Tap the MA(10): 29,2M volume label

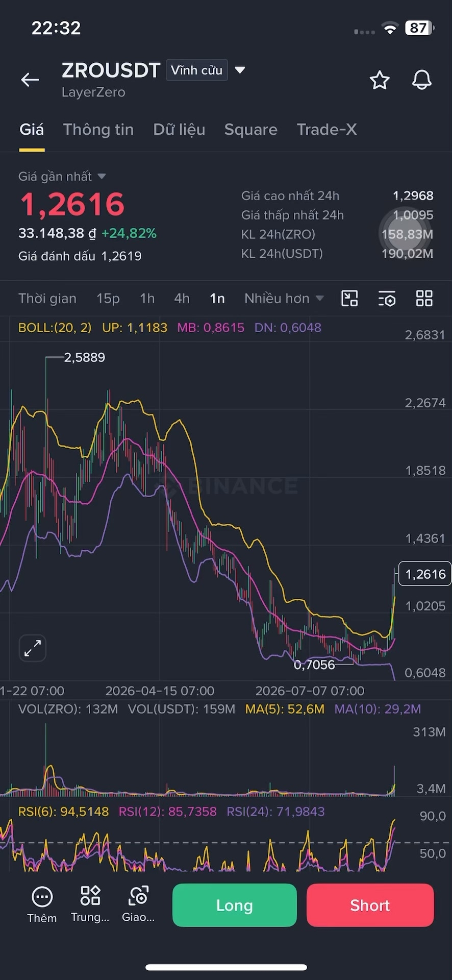(x=378, y=709)
